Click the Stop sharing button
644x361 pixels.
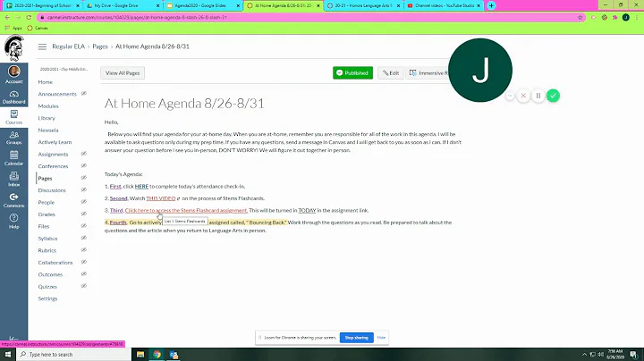pos(356,338)
